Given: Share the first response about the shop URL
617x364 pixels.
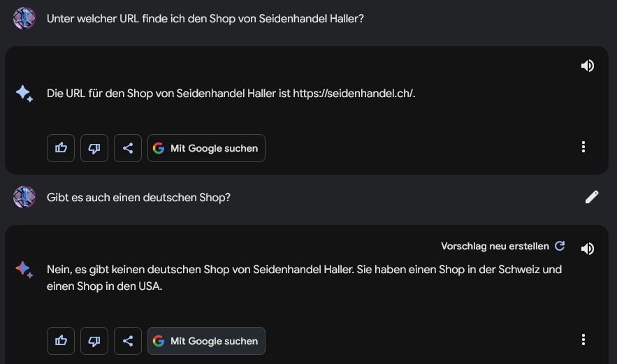Looking at the screenshot, I should pos(127,148).
